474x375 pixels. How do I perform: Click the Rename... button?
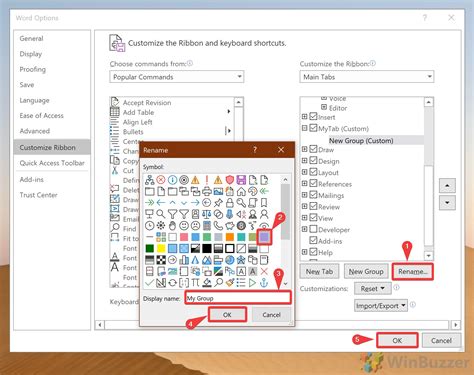413,271
